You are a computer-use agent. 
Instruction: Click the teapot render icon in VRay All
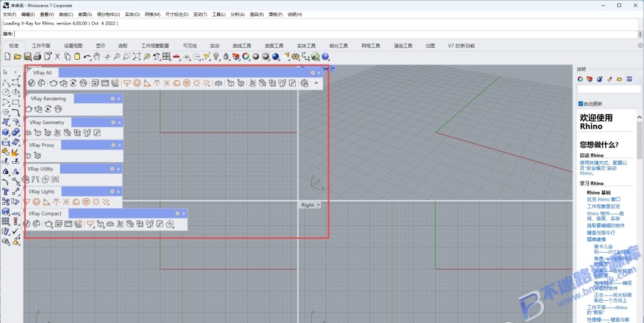pos(54,83)
